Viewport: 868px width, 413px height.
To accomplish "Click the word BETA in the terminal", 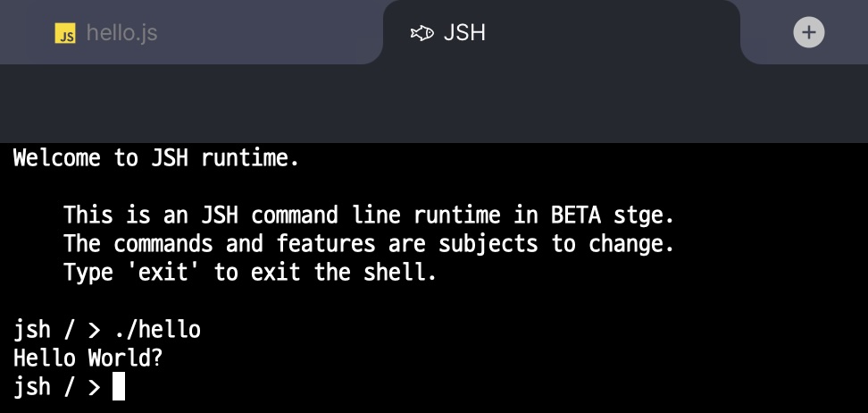I will coord(576,215).
